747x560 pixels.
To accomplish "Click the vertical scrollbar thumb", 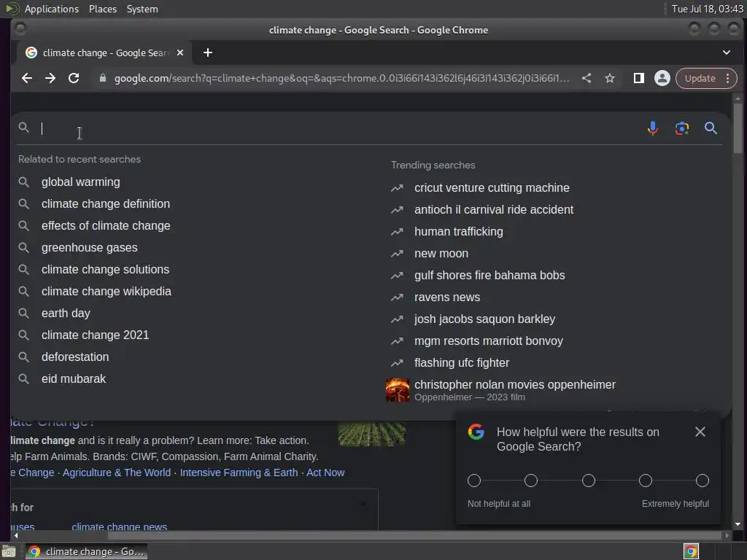I will tap(738, 128).
